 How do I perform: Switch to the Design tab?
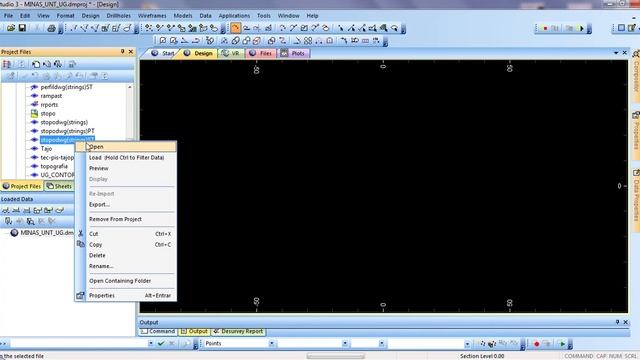pyautogui.click(x=198, y=53)
